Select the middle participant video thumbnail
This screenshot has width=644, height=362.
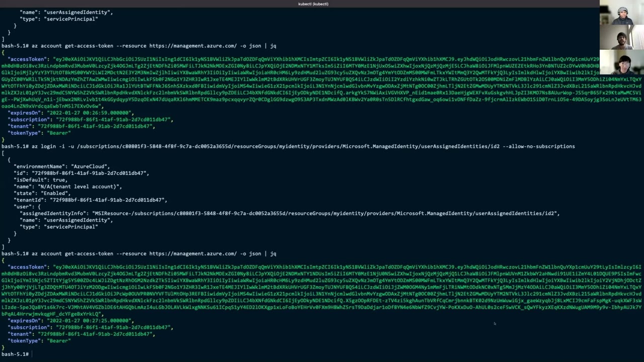(x=622, y=37)
